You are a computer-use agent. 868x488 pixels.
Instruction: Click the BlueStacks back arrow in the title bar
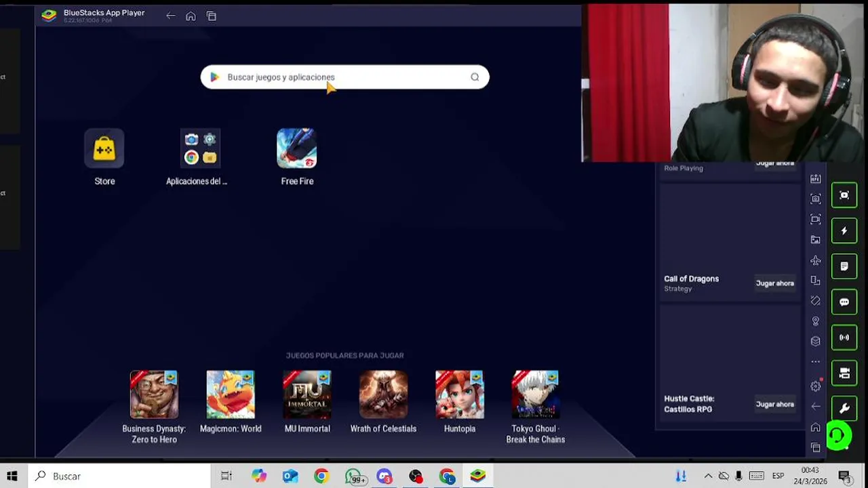point(170,16)
